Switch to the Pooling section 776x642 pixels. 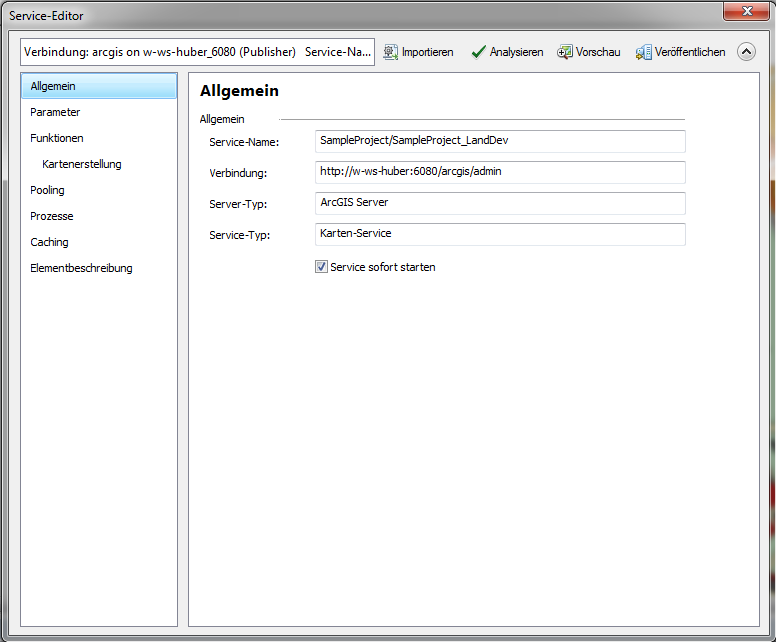click(47, 190)
